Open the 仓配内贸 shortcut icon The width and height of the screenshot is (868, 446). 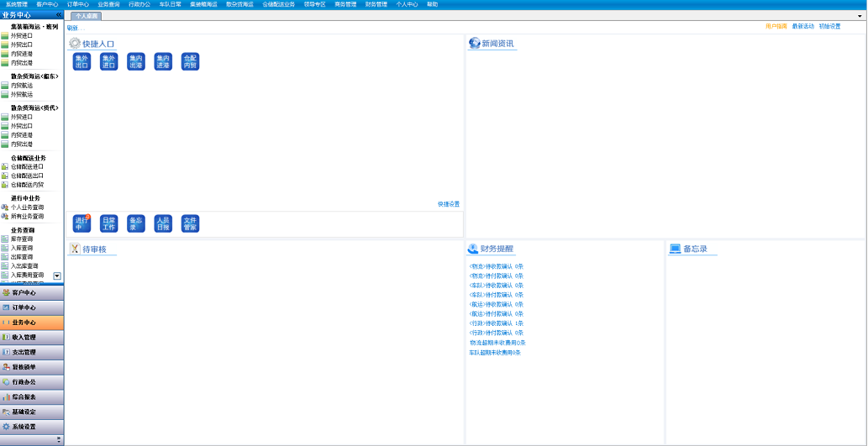190,61
